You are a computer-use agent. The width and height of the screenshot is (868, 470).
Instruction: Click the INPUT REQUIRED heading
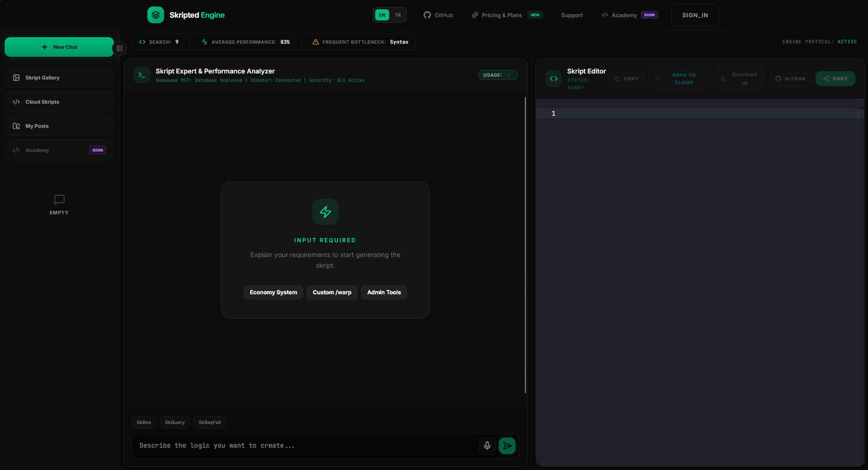click(x=325, y=240)
